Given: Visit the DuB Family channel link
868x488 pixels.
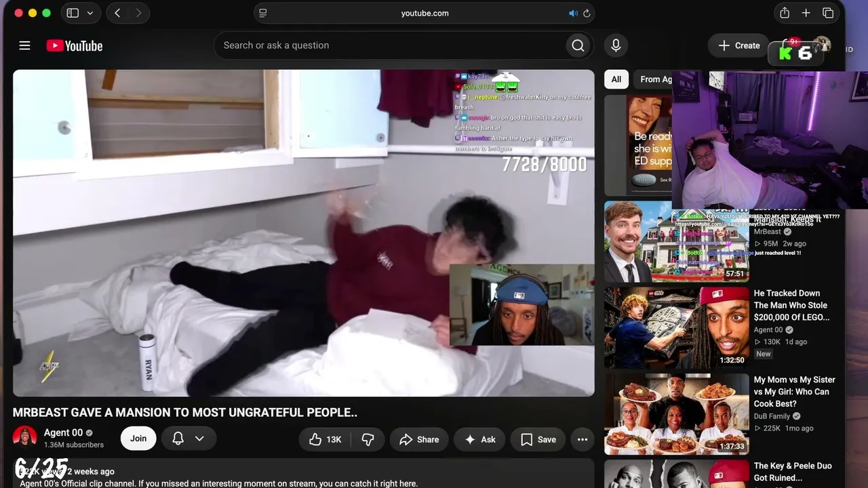Looking at the screenshot, I should [x=772, y=416].
